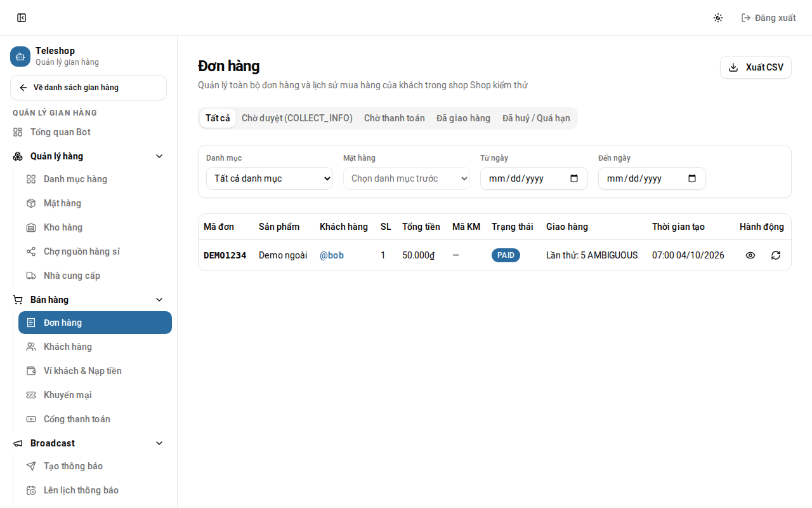Viewport: 812px width, 508px height.
Task: Click the Quản lý hàng cubes icon
Action: point(18,156)
